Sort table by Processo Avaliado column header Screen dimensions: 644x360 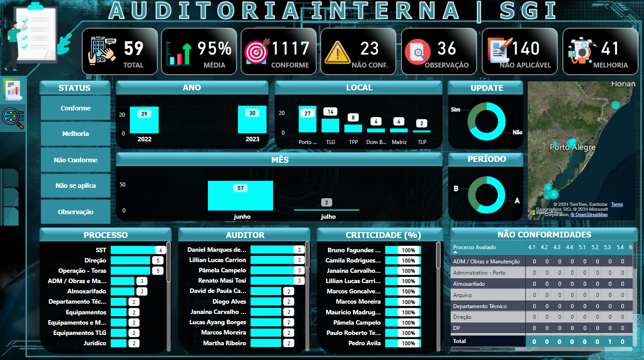[474, 247]
